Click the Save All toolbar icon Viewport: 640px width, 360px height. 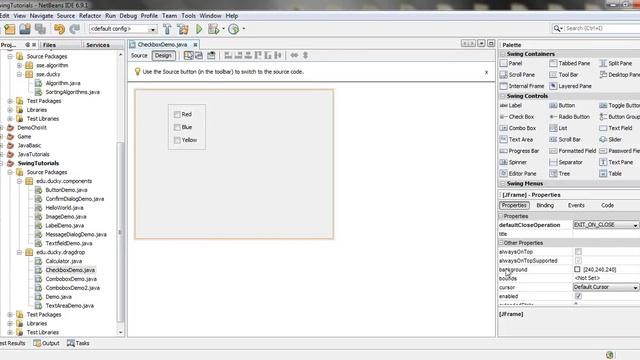click(x=40, y=29)
